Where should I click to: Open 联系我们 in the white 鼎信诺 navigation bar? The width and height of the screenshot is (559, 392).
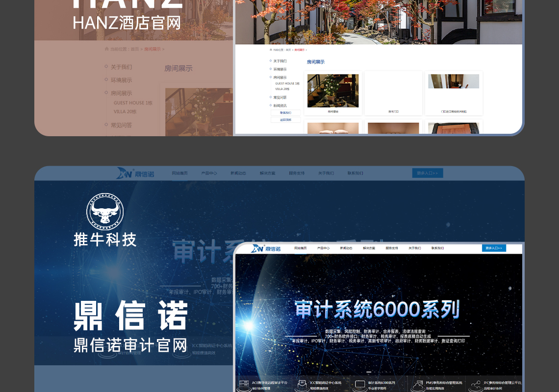pos(437,248)
